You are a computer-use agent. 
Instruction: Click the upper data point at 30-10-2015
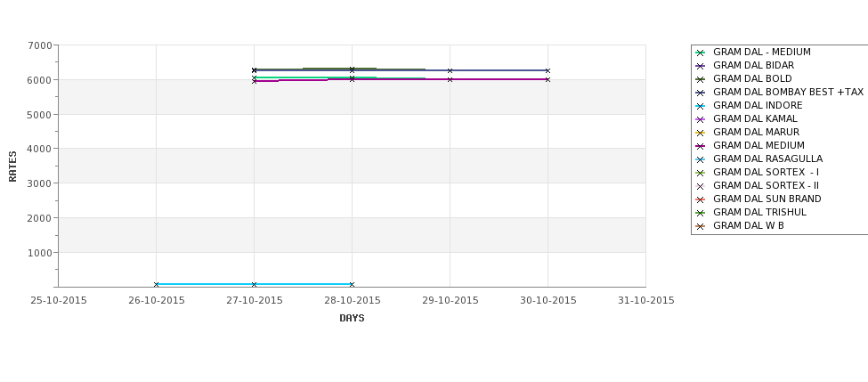[548, 70]
